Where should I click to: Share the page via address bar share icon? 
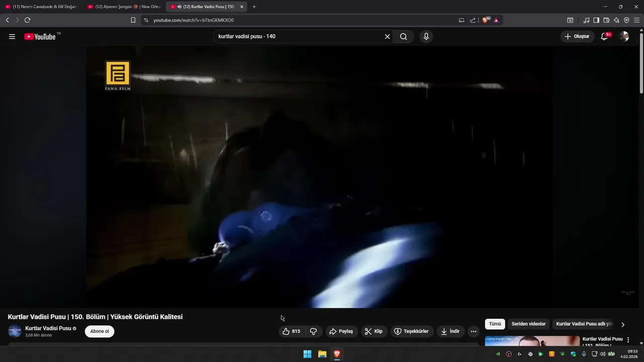pyautogui.click(x=473, y=20)
